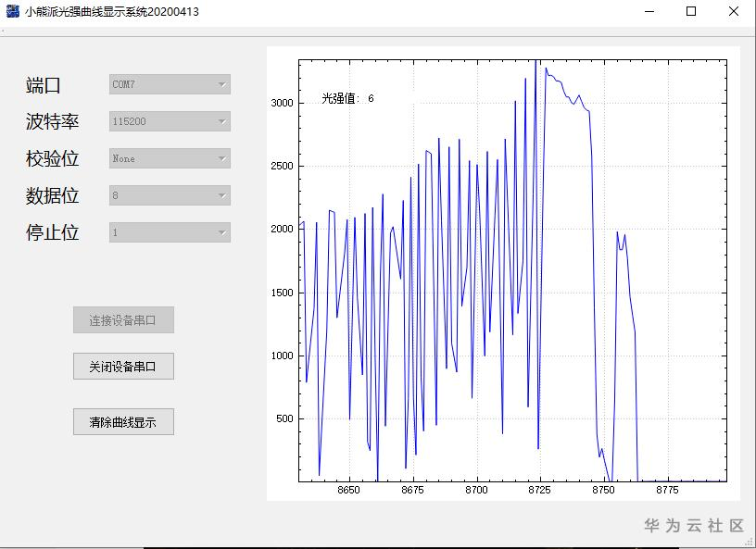The image size is (756, 549).
Task: Open the 数据位 8 dropdown
Action: tap(170, 195)
